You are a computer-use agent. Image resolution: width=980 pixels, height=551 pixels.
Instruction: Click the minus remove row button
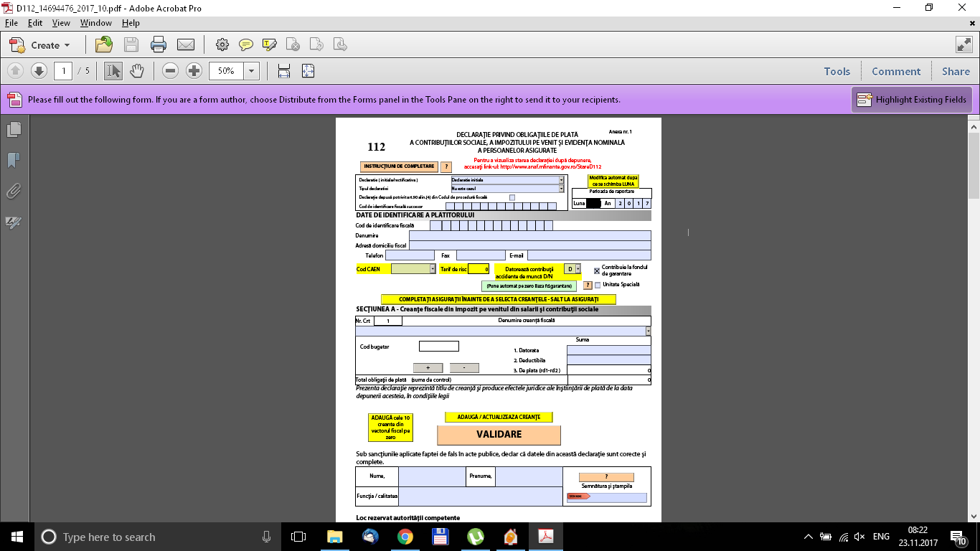coord(464,368)
